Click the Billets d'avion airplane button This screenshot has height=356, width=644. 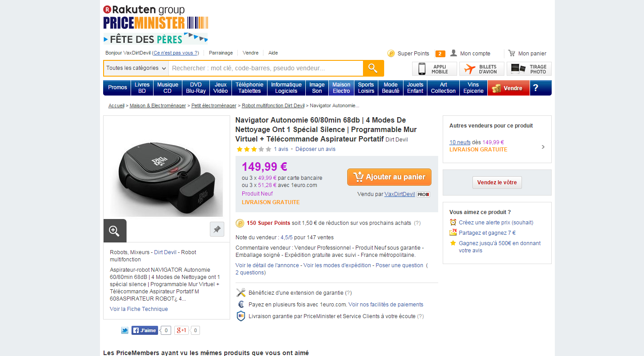[x=482, y=69]
